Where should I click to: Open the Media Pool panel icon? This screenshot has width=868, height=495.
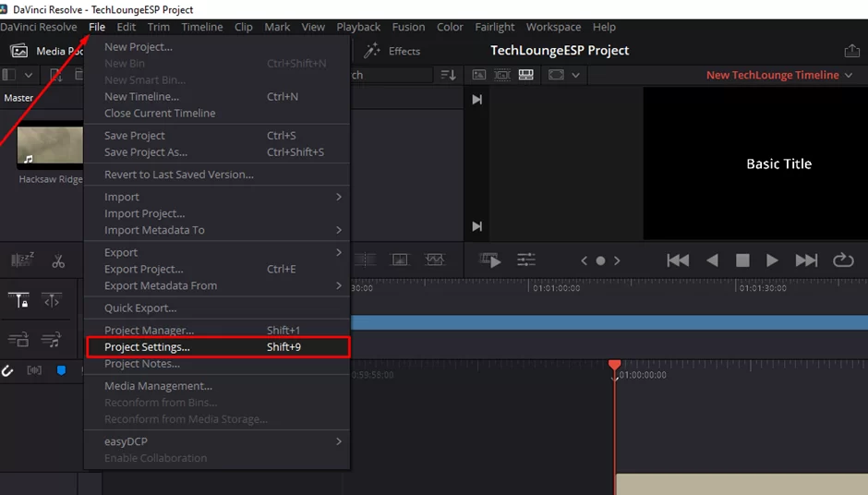18,51
